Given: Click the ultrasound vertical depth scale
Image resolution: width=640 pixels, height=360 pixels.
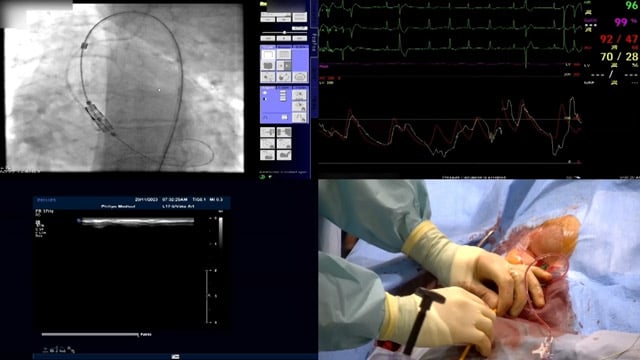Looking at the screenshot, I should coord(207,297).
